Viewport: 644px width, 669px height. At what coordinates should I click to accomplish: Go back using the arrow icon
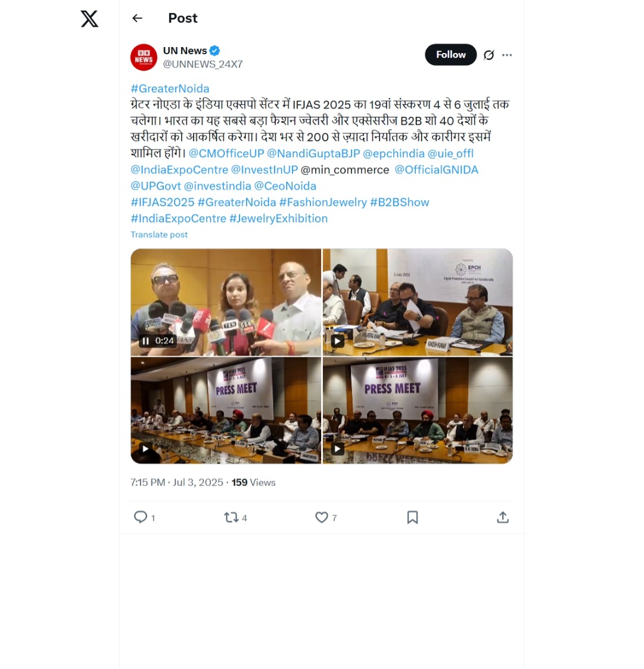click(x=137, y=18)
